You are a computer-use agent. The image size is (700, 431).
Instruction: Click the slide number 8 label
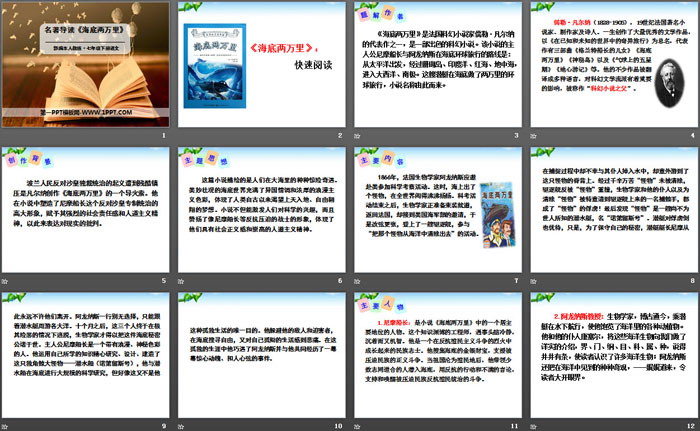point(692,280)
